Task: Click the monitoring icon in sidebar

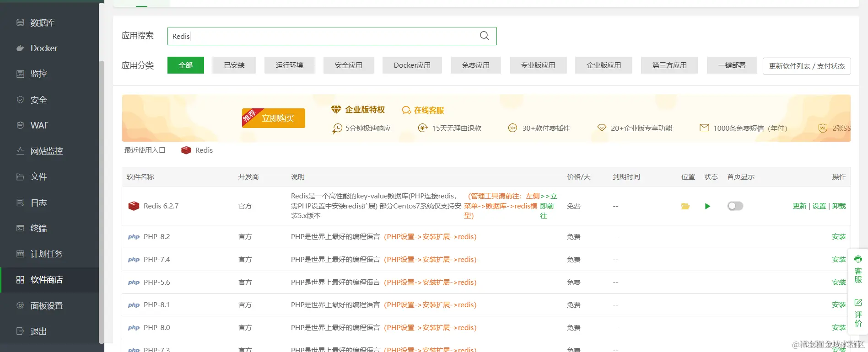Action: [x=20, y=74]
